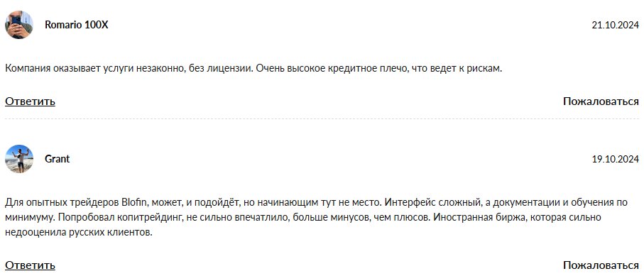Viewport: 644px width, 276px height.
Task: Report Romario 100X's review with Пожаловаться
Action: [601, 101]
